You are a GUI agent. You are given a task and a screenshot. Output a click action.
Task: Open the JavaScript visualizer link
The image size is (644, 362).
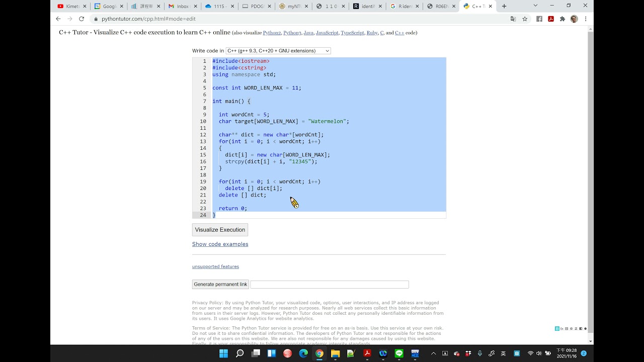(x=327, y=33)
